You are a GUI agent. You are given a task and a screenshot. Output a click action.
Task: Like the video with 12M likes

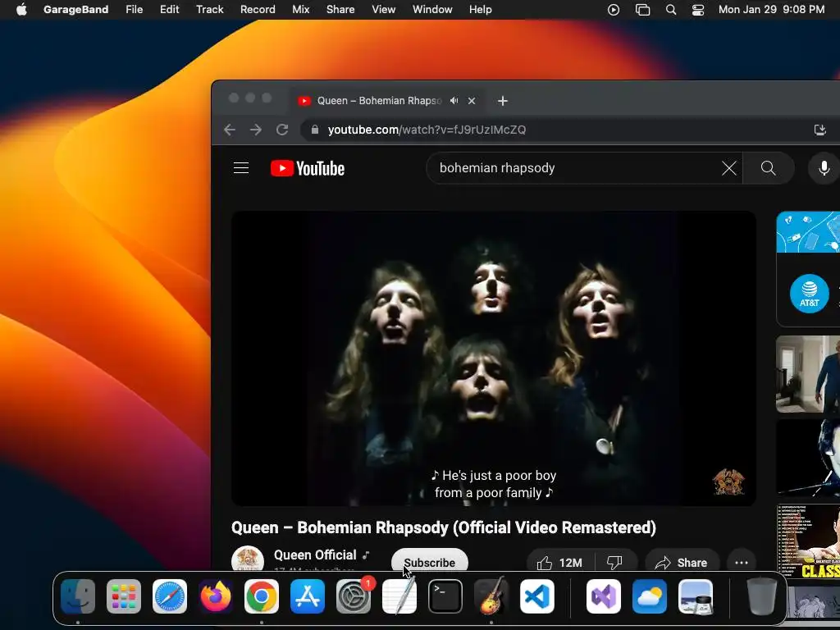click(x=559, y=561)
